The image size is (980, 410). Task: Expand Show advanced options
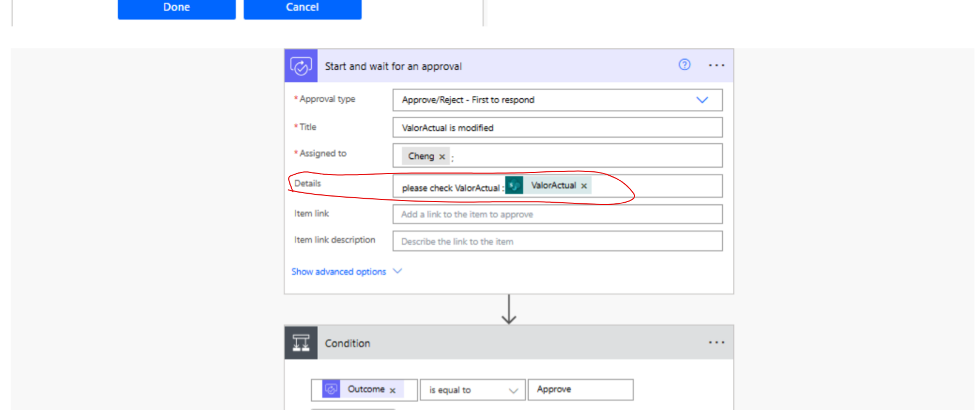pos(347,272)
